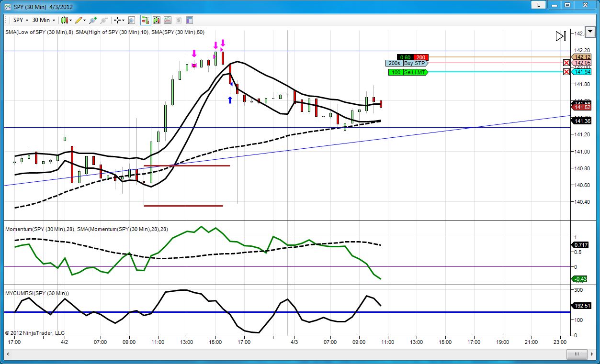Click the candlestick chart style icon
The height and width of the screenshot is (364, 600).
pos(64,20)
